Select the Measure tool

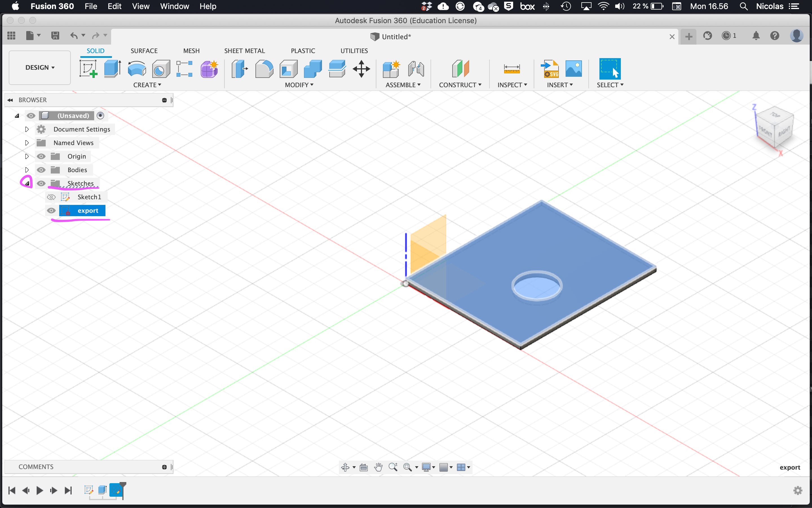click(x=512, y=69)
